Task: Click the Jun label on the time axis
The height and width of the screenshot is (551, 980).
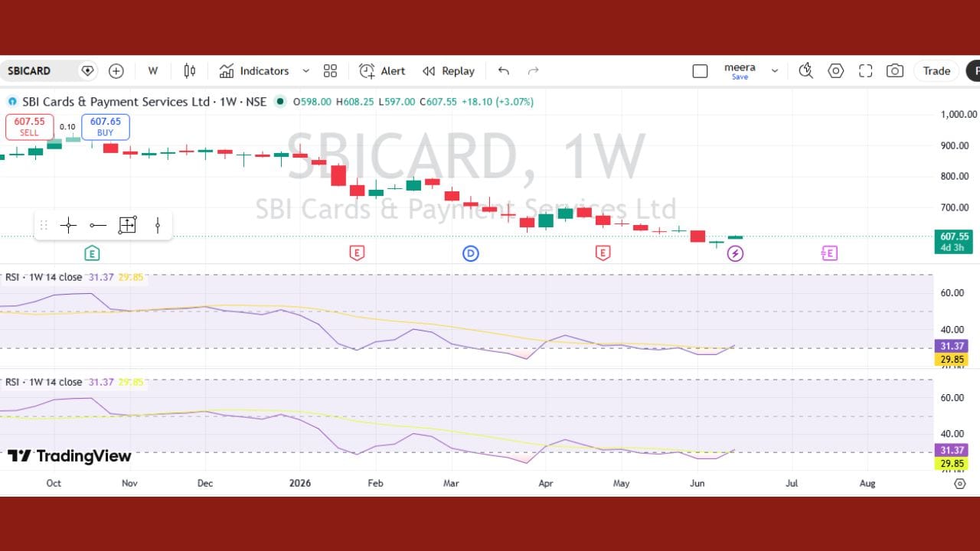Action: [697, 484]
